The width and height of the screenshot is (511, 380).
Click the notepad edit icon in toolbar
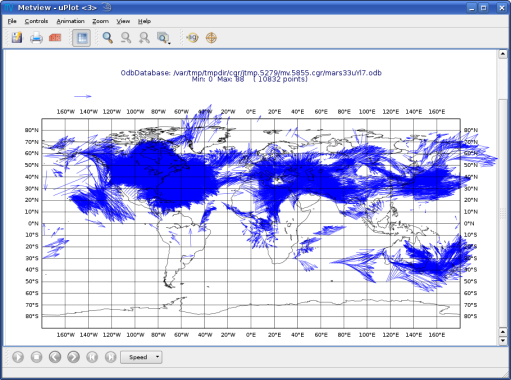17,38
